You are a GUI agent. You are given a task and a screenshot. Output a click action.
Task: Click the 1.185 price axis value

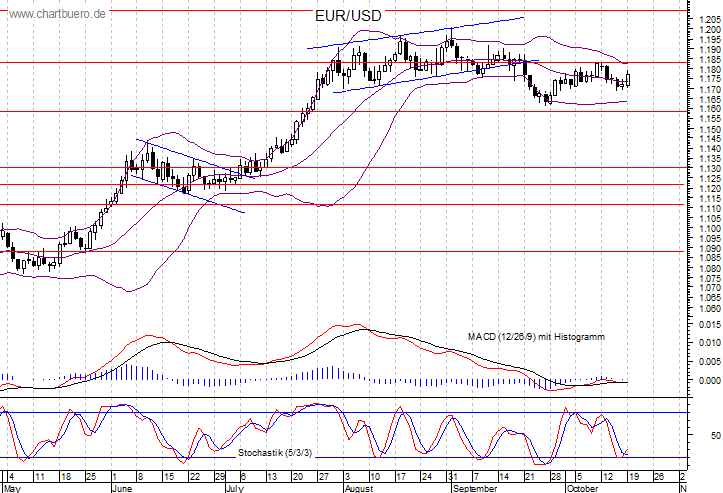pyautogui.click(x=710, y=59)
